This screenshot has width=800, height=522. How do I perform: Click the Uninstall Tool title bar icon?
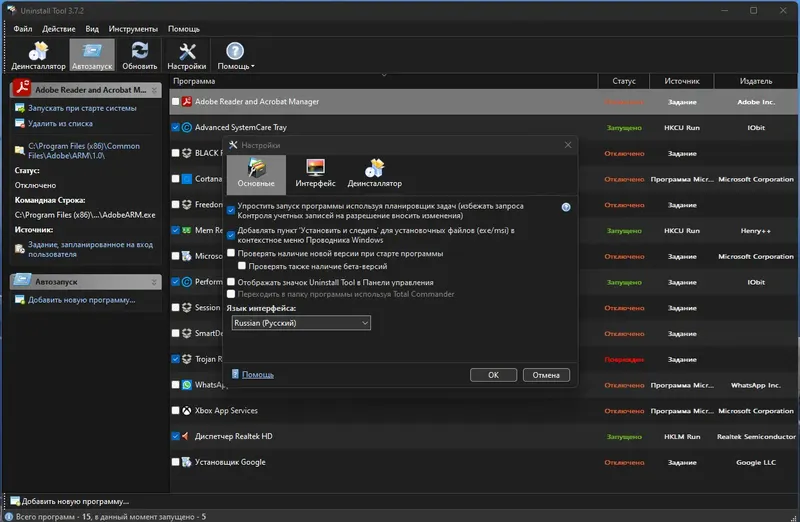pos(12,10)
